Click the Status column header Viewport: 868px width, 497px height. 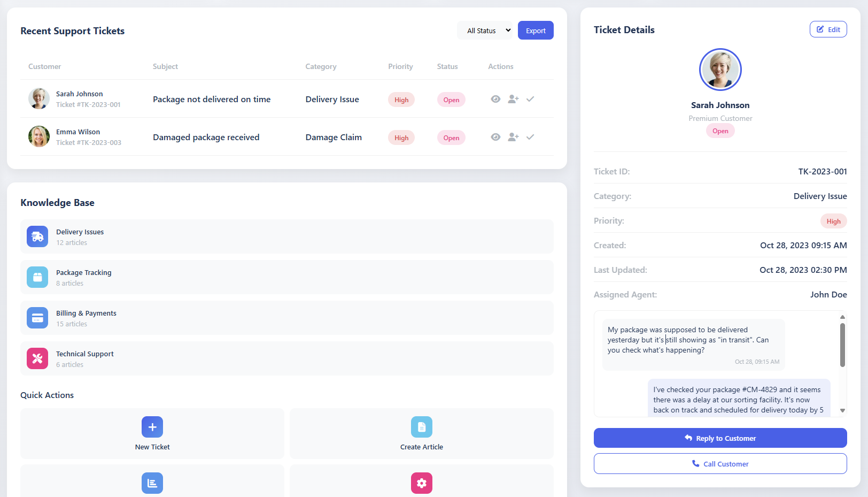tap(447, 66)
